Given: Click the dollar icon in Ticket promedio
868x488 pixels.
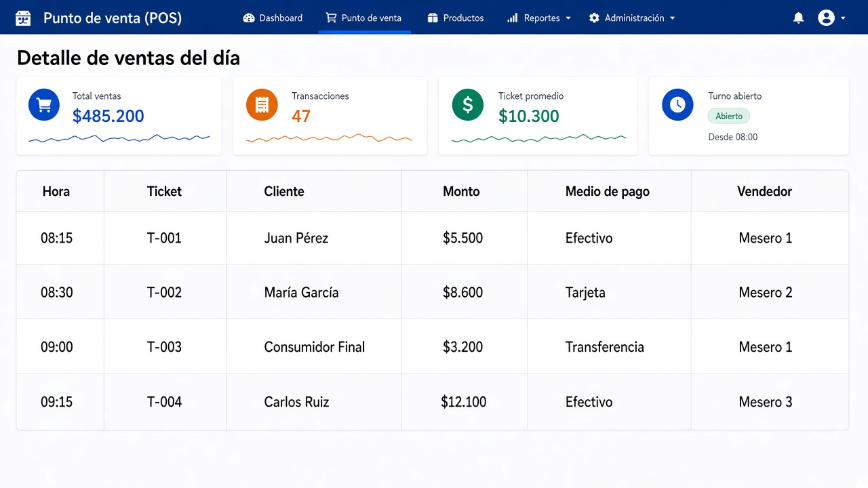Looking at the screenshot, I should tap(468, 105).
